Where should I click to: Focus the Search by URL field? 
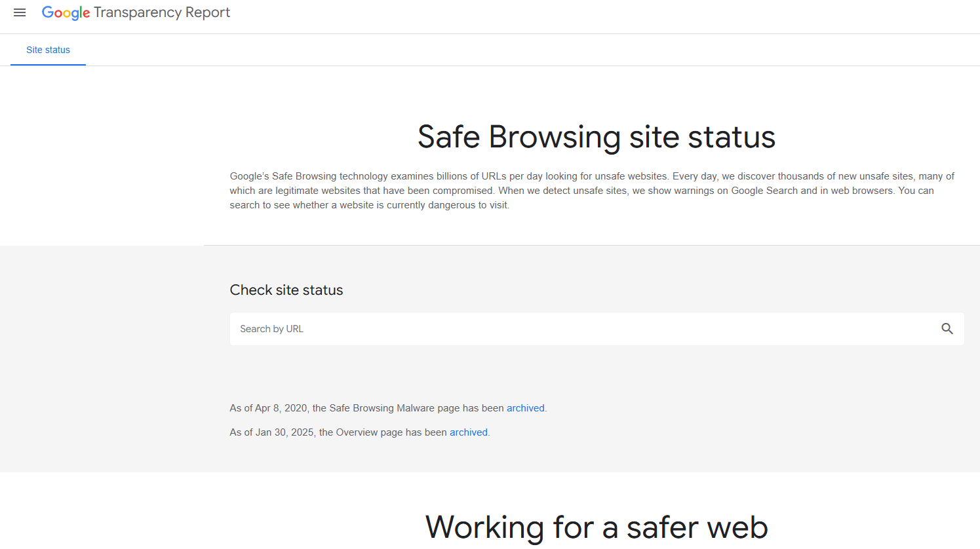pos(583,329)
